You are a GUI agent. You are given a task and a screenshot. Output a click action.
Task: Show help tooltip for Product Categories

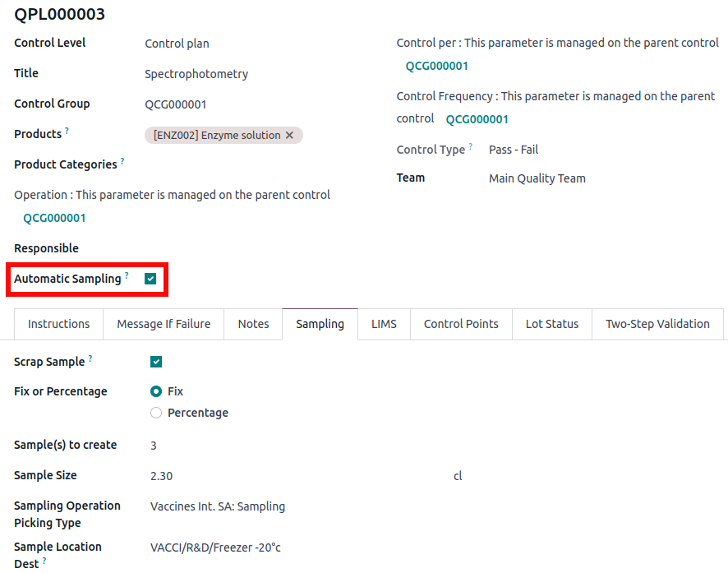pyautogui.click(x=122, y=161)
